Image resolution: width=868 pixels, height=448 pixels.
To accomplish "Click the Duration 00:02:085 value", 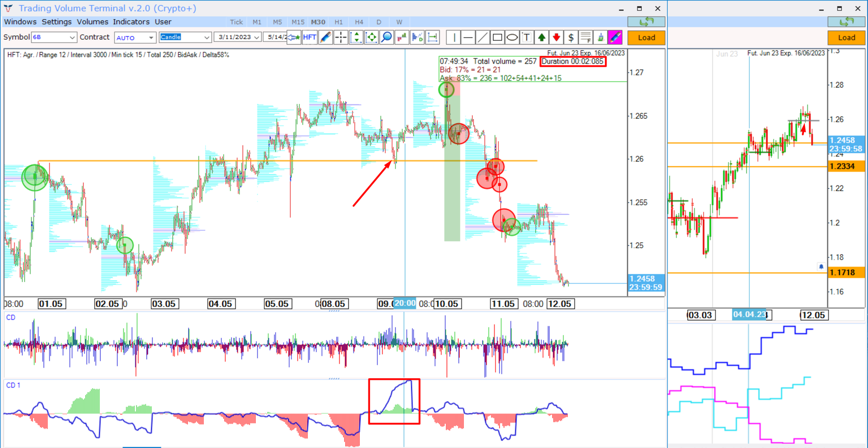I will point(572,61).
